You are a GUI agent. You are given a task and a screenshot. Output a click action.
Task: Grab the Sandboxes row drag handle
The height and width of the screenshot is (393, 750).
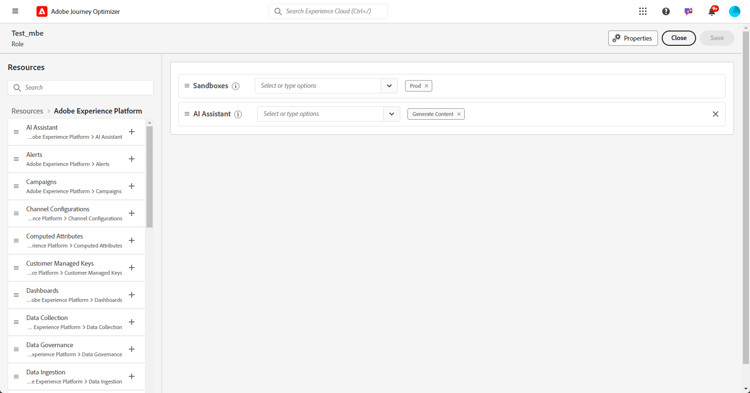[187, 86]
